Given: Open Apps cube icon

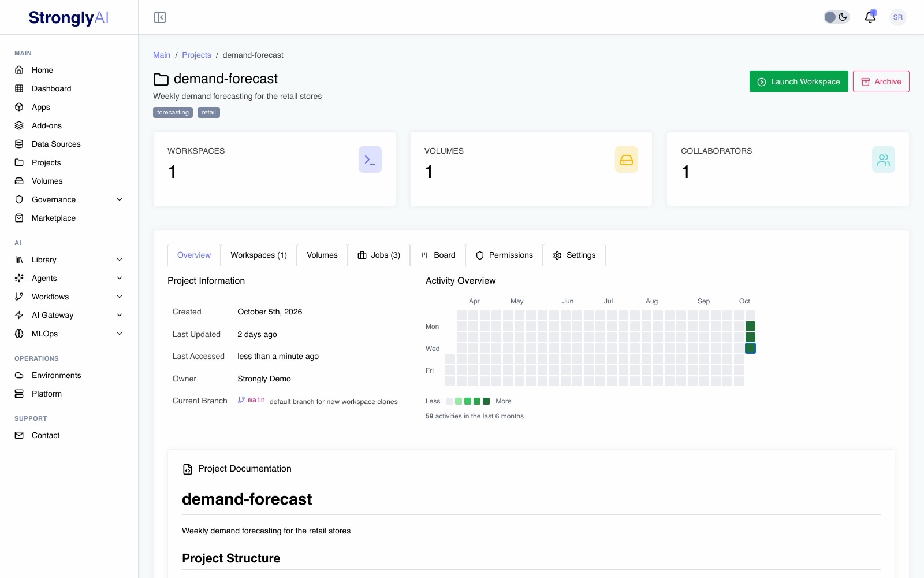Looking at the screenshot, I should pos(19,107).
